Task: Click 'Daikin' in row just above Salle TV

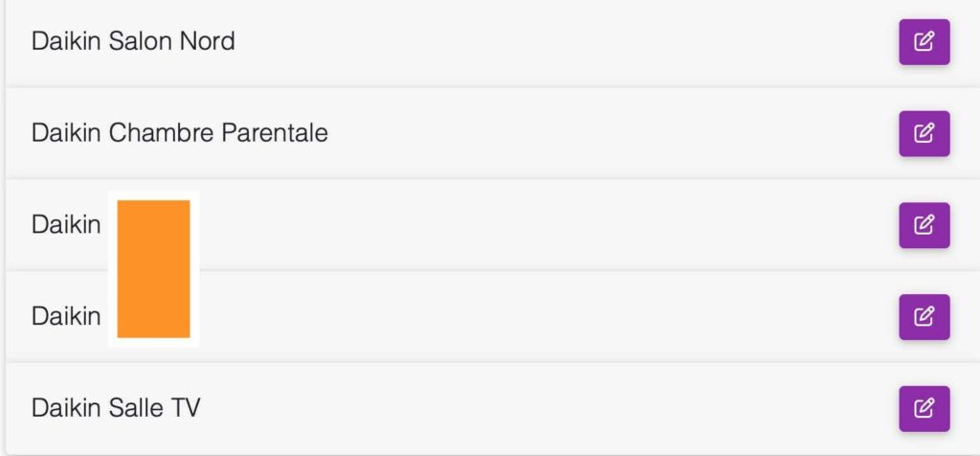Action: (66, 316)
